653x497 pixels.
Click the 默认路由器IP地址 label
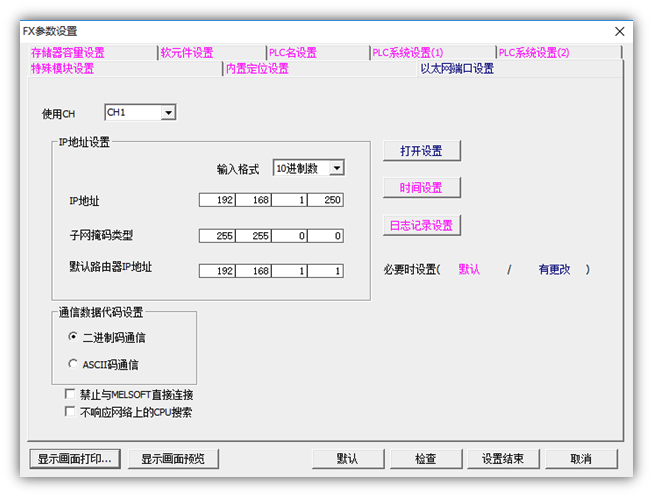[110, 267]
